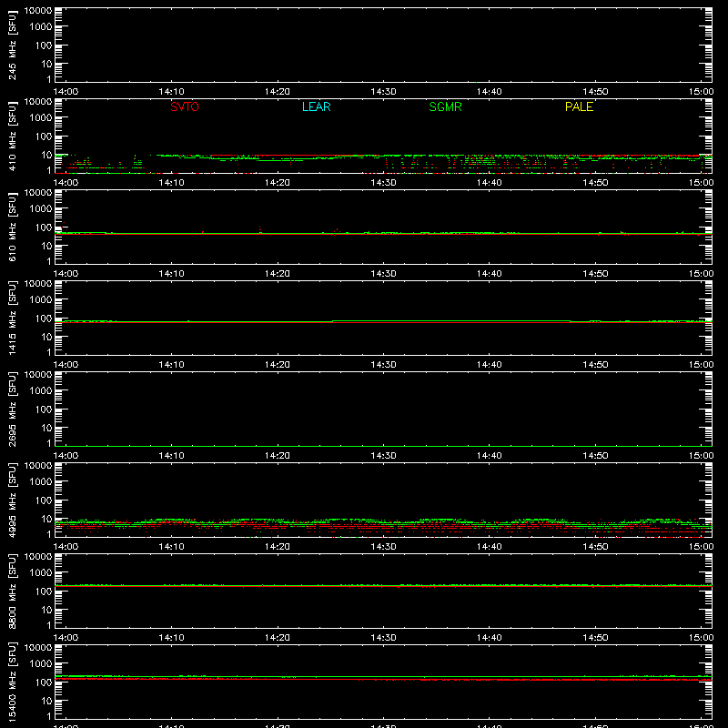This screenshot has width=728, height=728.
Task: Click 14:40 time label below 8800 MHz panel
Action: pos(490,638)
